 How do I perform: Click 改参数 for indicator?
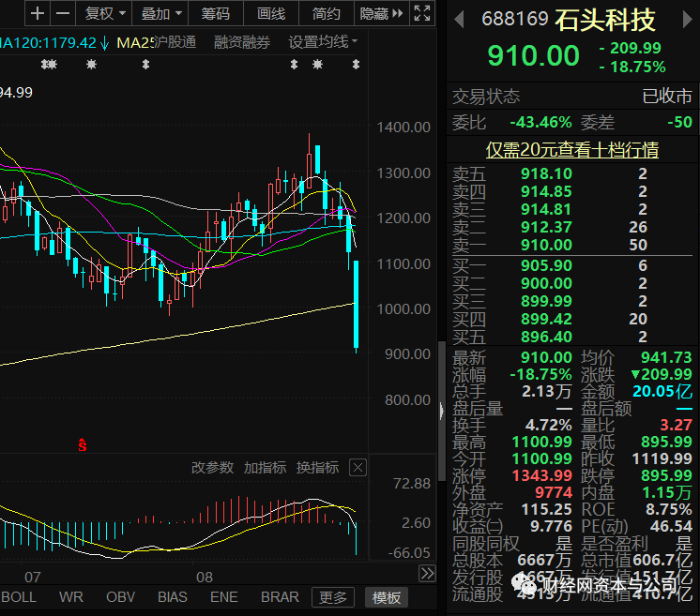tap(212, 468)
